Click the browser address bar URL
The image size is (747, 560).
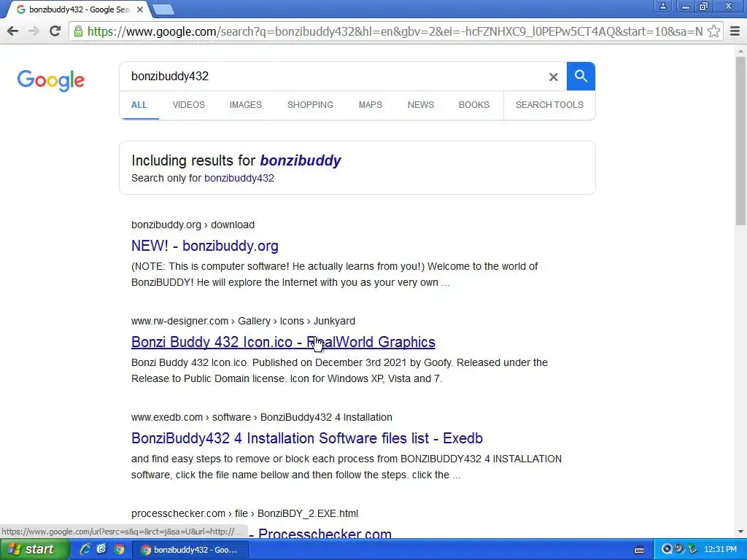point(395,31)
